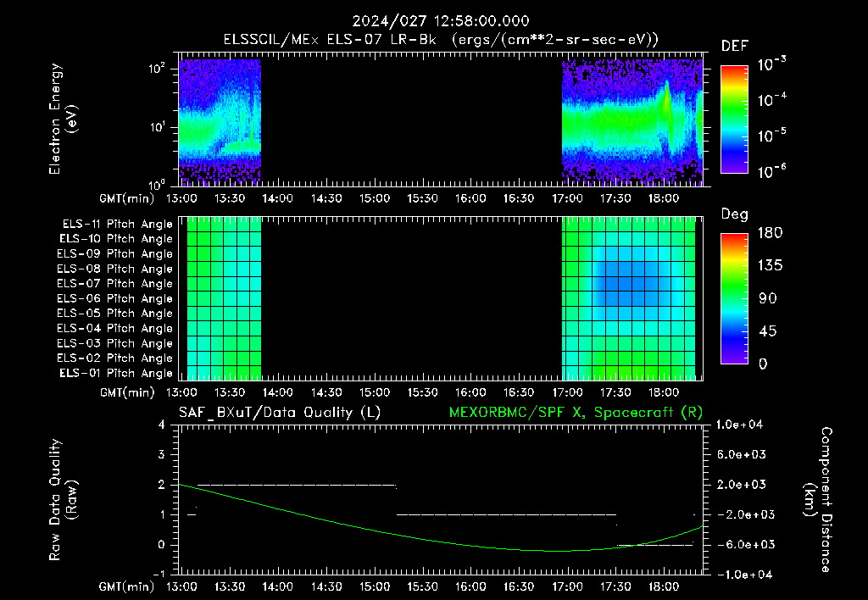Click the 10^-3 value on the DEF scale
This screenshot has height=600, width=868.
tap(772, 64)
